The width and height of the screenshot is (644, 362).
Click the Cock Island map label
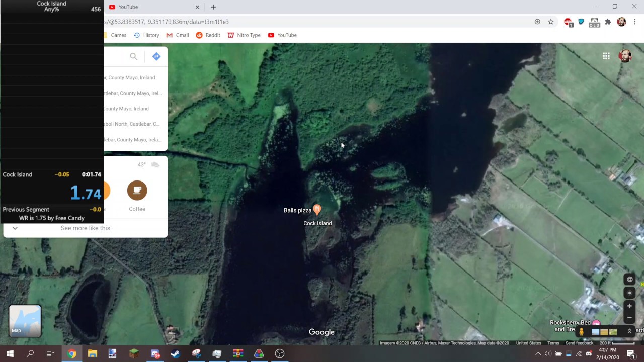(317, 223)
